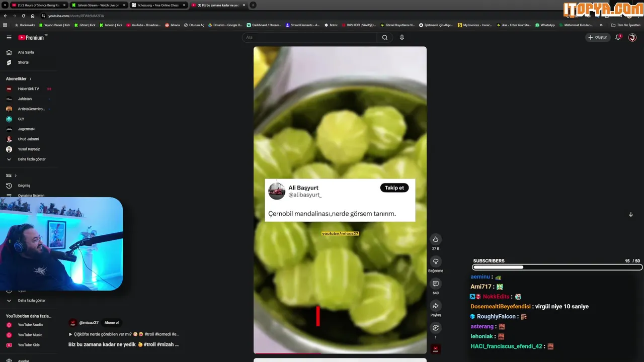The image size is (644, 362).
Task: Open the YouTube hamburger guide menu
Action: coord(9,37)
